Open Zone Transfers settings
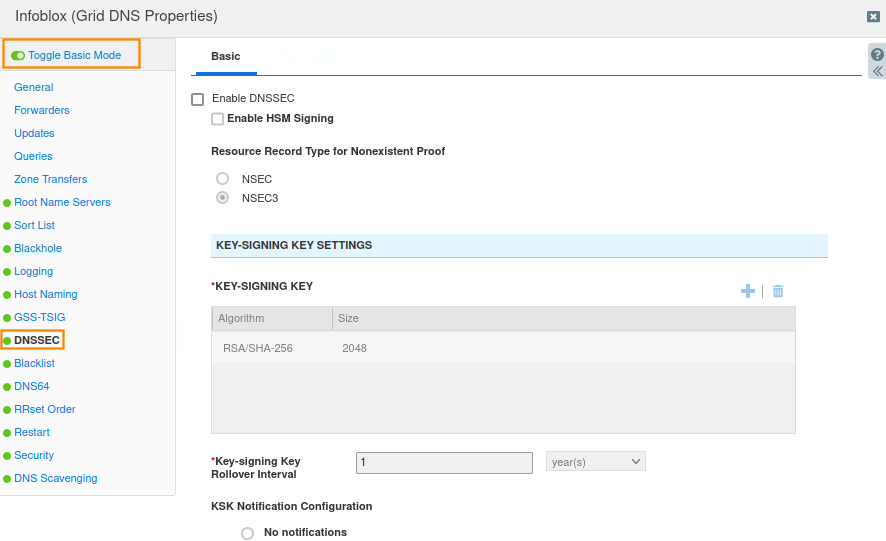Image resolution: width=886 pixels, height=541 pixels. tap(50, 179)
